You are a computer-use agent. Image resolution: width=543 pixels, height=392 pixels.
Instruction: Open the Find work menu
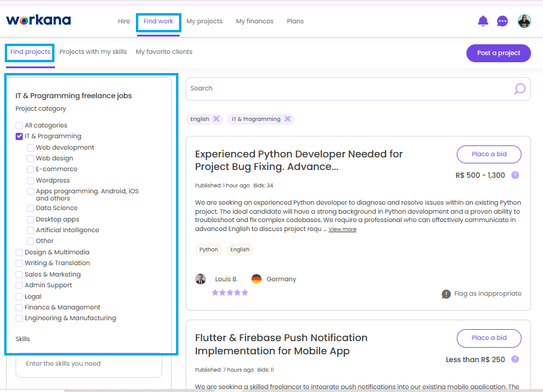[158, 21]
